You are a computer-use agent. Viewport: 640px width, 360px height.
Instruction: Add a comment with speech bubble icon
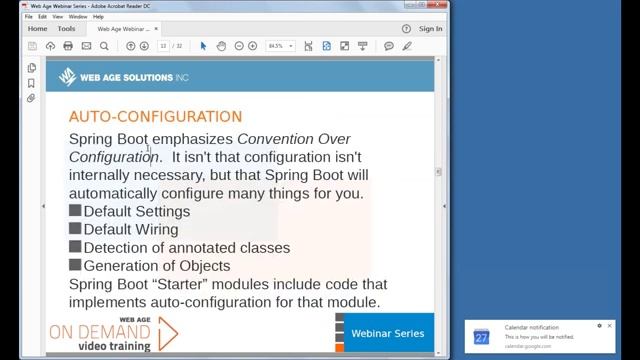click(389, 46)
